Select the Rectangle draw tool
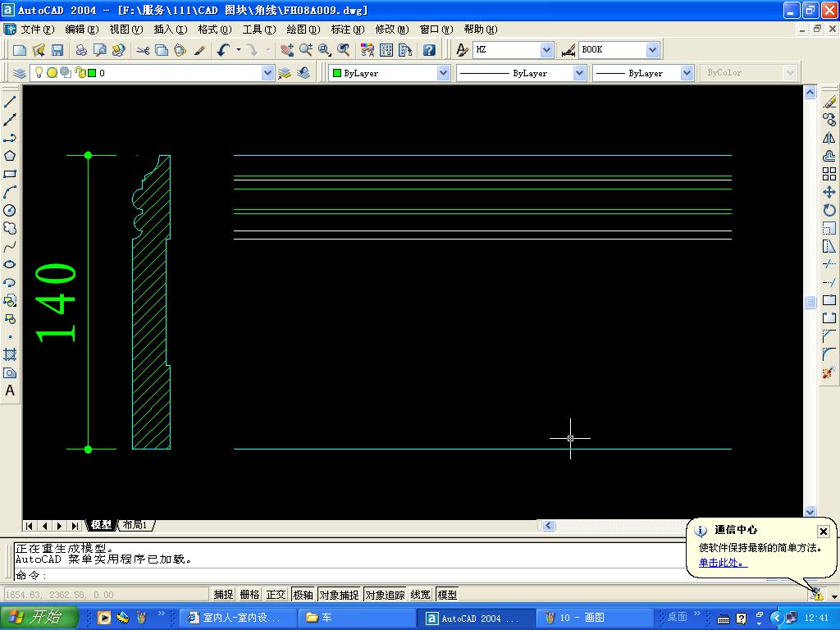 pyautogui.click(x=10, y=174)
